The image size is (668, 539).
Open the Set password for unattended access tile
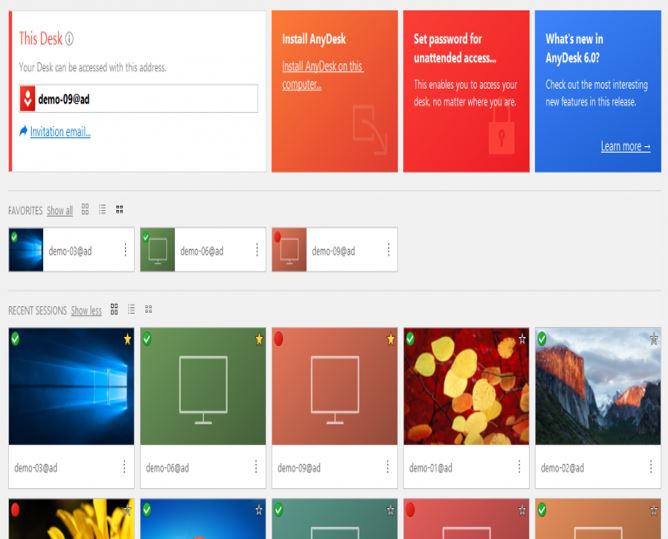466,91
